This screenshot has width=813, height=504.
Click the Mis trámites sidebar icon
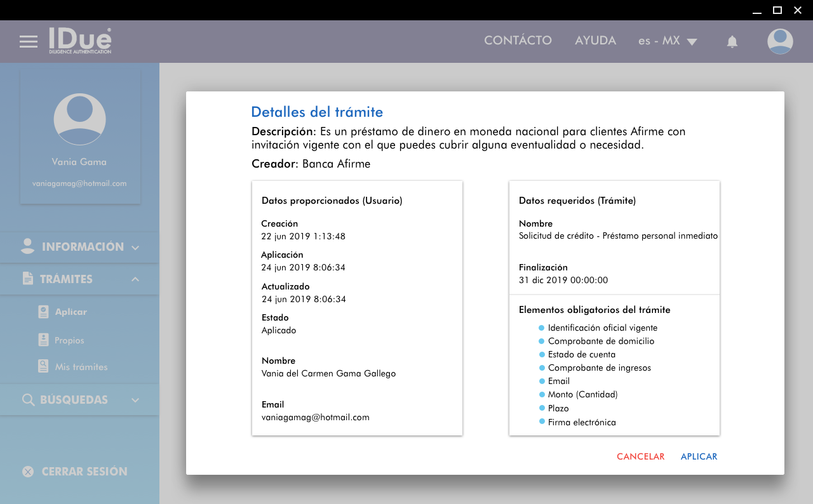point(43,367)
